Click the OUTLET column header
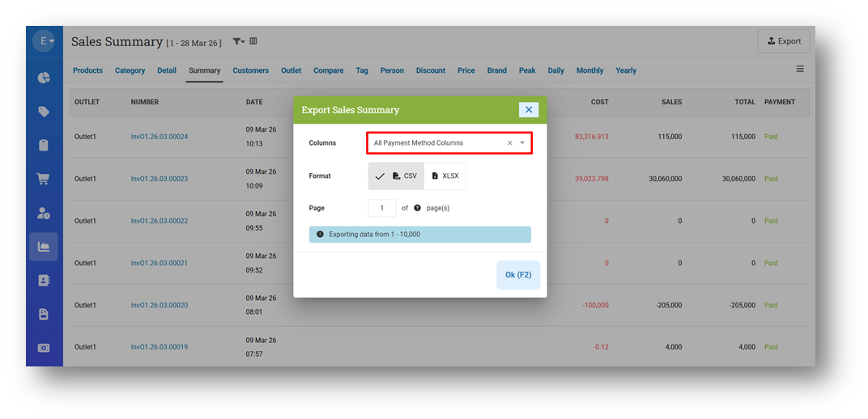This screenshot has height=419, width=868. (87, 102)
